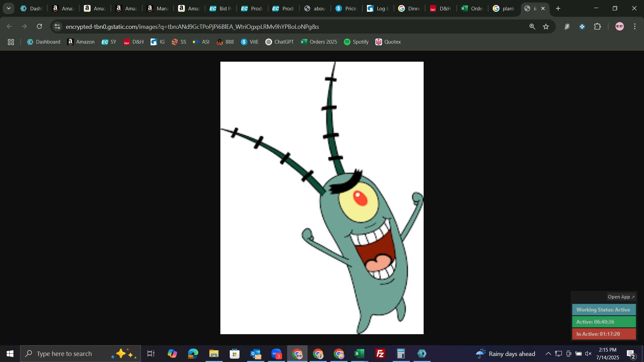
Task: Click the Plankton cartoon image
Action: [x=322, y=198]
